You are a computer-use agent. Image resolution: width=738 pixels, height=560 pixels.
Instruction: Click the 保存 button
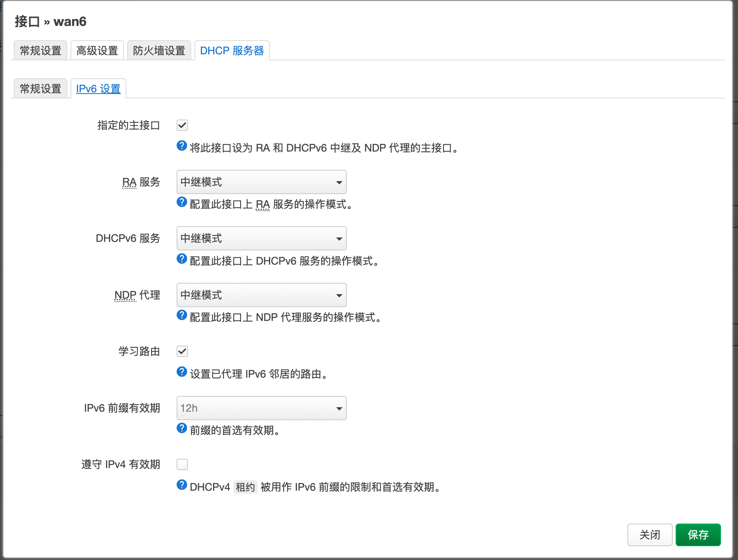click(x=697, y=535)
